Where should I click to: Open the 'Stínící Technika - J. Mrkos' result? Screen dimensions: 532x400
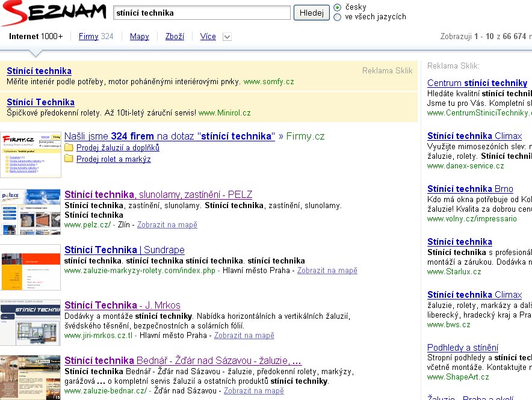coord(123,305)
